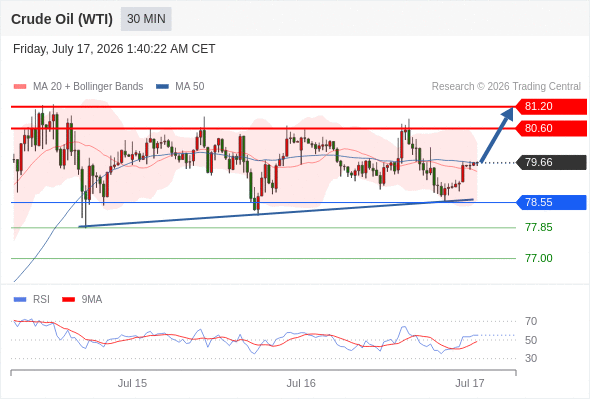Viewport: 590px width, 400px height.
Task: Click the 9MA legend label
Action: pos(92,300)
